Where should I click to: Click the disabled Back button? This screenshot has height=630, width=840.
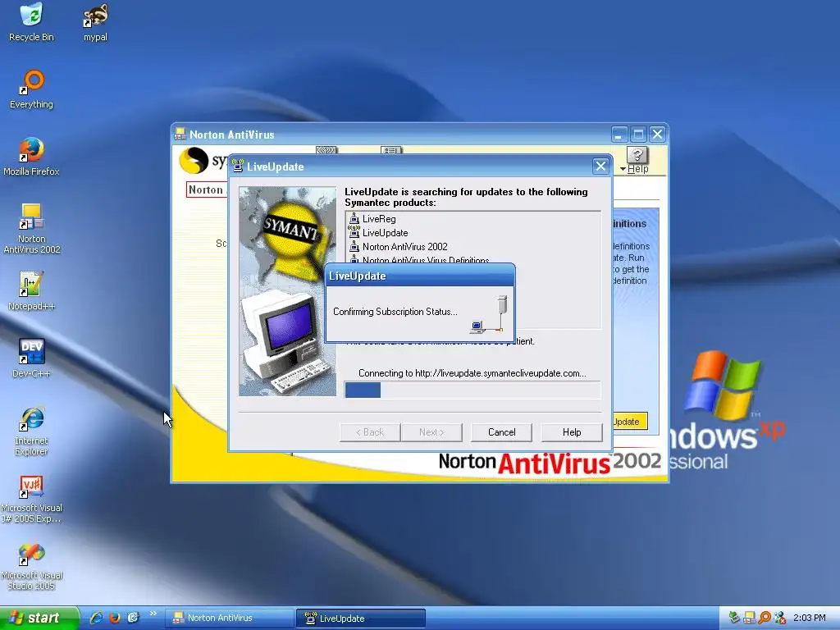pyautogui.click(x=370, y=432)
